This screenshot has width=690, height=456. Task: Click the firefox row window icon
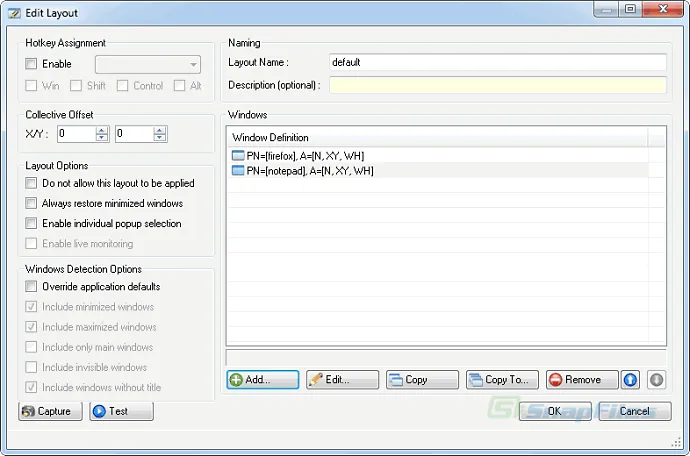click(238, 155)
